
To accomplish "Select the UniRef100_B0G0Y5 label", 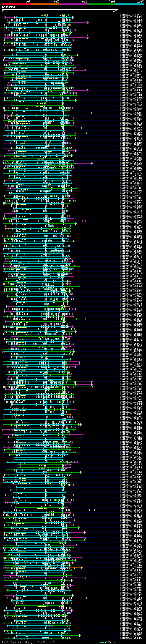I will [x=131, y=218].
